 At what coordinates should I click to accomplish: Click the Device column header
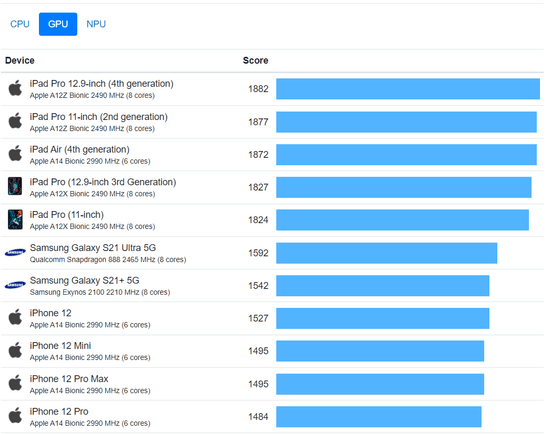click(20, 60)
